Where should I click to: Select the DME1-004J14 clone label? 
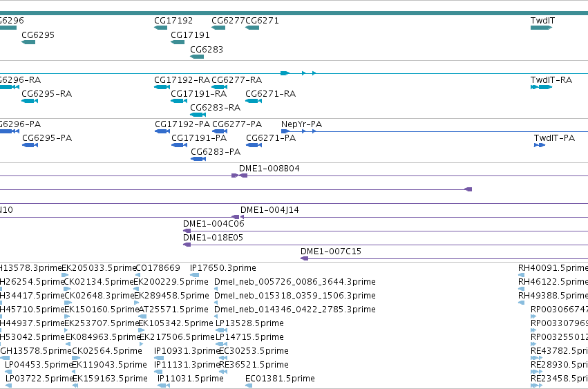[x=269, y=210]
